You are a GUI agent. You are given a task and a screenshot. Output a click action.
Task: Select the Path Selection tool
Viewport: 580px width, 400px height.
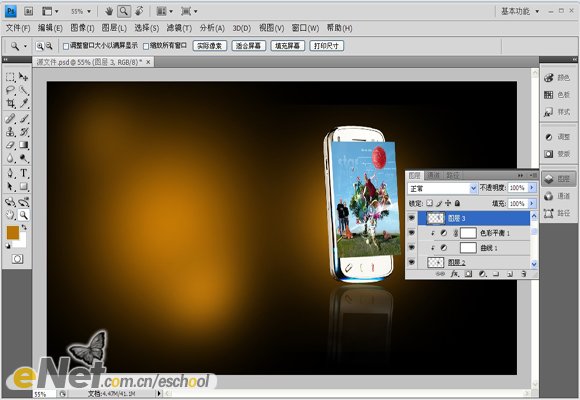click(10, 186)
